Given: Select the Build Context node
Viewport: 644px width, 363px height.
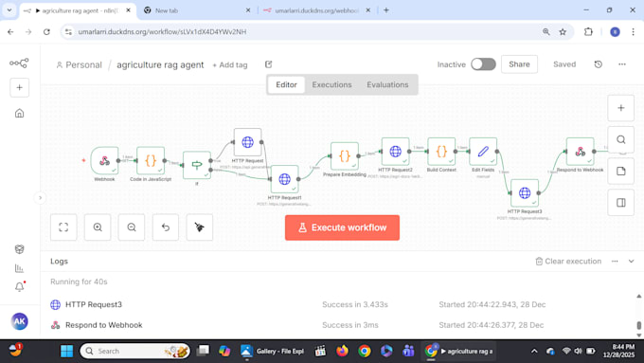Looking at the screenshot, I should [x=441, y=152].
